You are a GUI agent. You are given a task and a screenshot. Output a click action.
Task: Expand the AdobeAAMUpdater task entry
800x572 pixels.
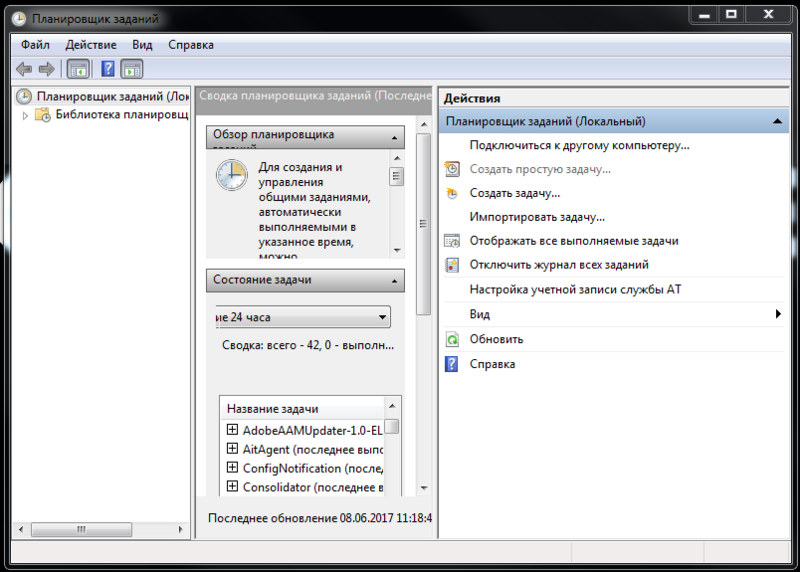point(232,430)
